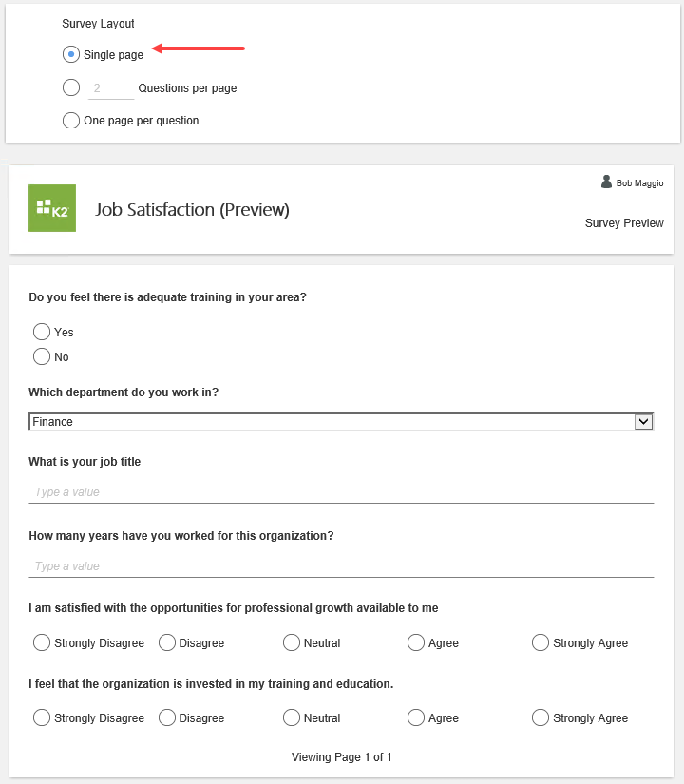Select the Single page layout option
684x784 pixels.
point(71,54)
